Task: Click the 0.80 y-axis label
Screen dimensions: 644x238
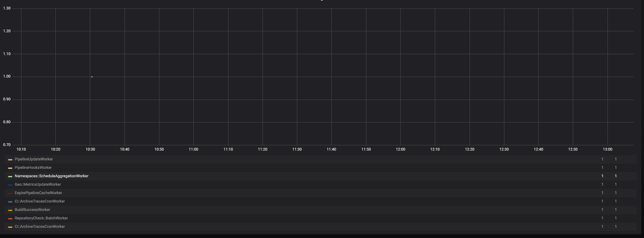Action: [x=7, y=122]
